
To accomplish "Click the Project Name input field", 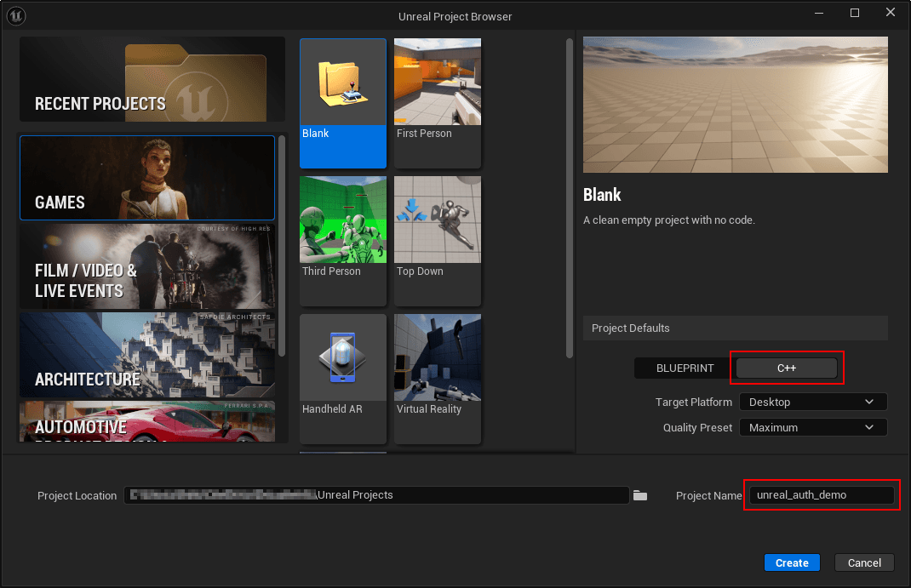I will pos(820,495).
